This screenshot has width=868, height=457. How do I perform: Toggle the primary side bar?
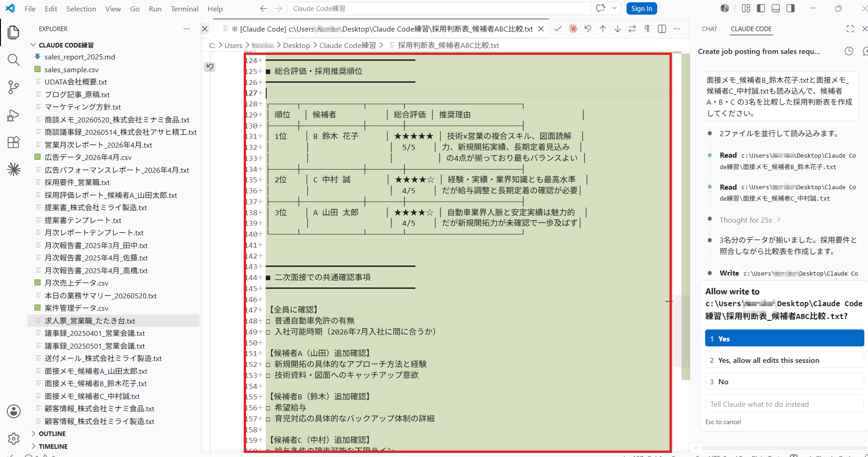pyautogui.click(x=761, y=8)
